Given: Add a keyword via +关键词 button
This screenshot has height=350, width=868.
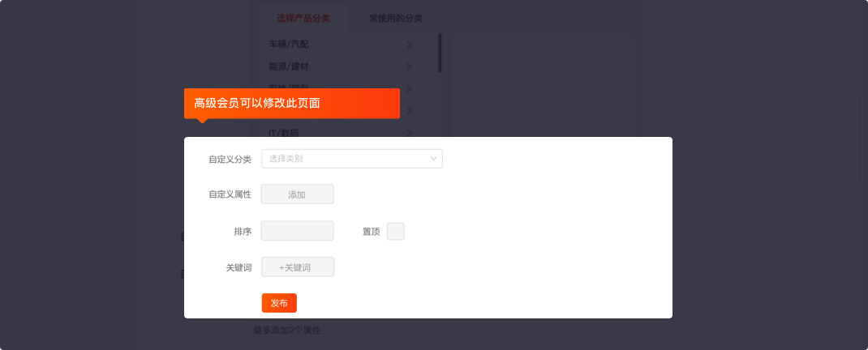Looking at the screenshot, I should [298, 267].
